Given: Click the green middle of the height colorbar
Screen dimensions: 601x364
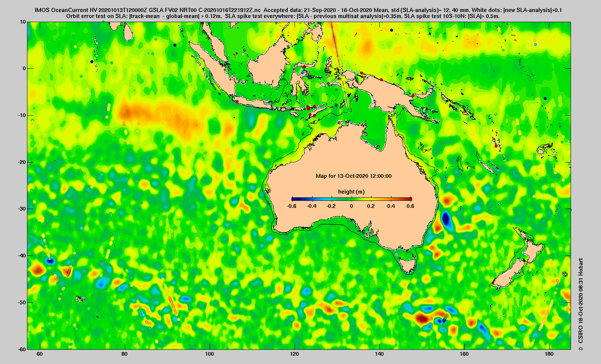Looking at the screenshot, I should (352, 199).
